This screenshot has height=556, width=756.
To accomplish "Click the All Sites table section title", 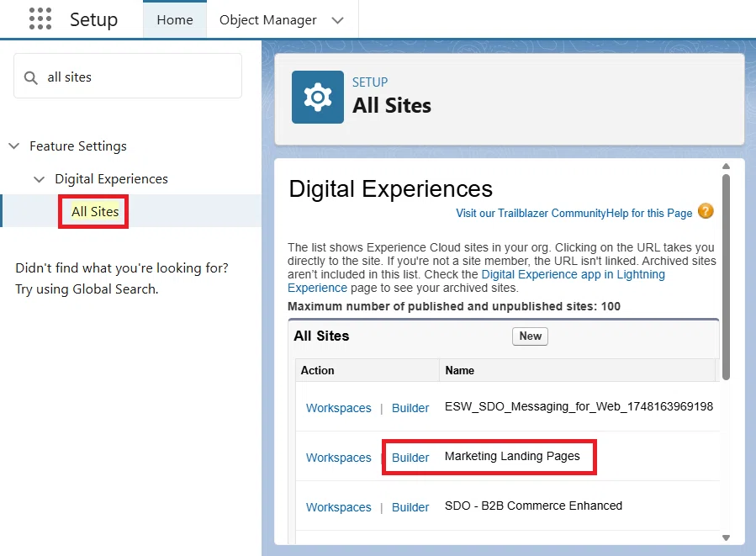I will [x=321, y=336].
